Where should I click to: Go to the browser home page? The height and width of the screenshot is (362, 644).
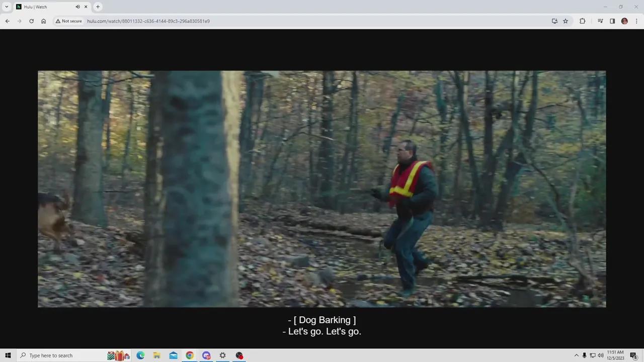pyautogui.click(x=43, y=21)
